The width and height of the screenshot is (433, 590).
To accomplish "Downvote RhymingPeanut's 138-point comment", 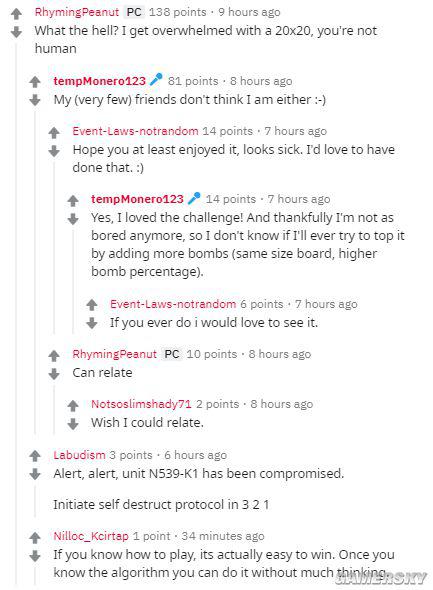I will click(16, 32).
